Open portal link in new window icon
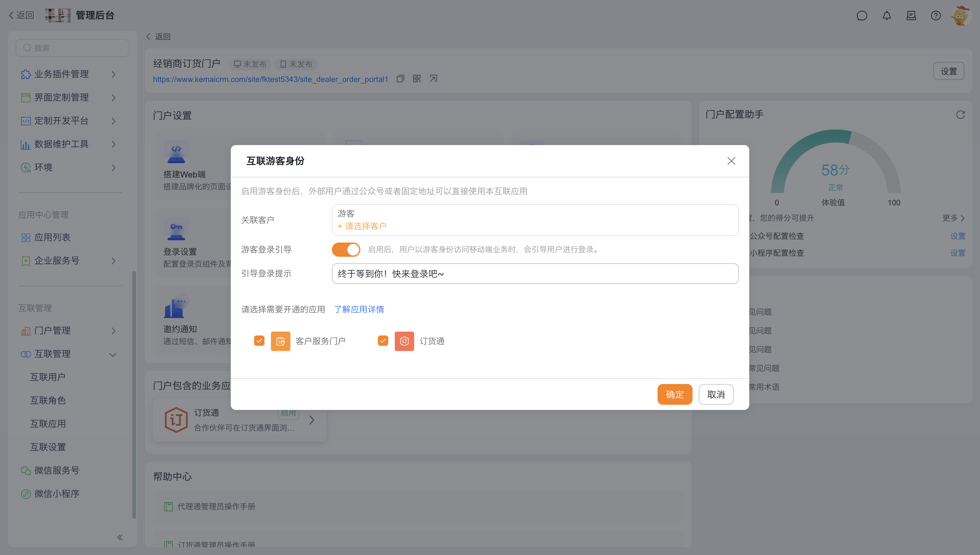This screenshot has width=980, height=555. tap(433, 79)
